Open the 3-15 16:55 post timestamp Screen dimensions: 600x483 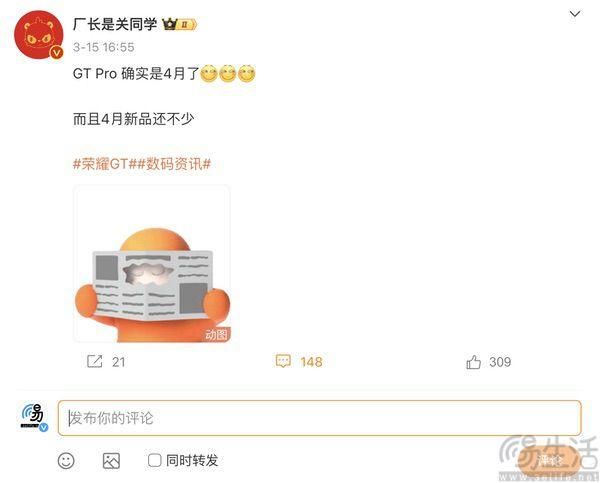click(x=104, y=47)
